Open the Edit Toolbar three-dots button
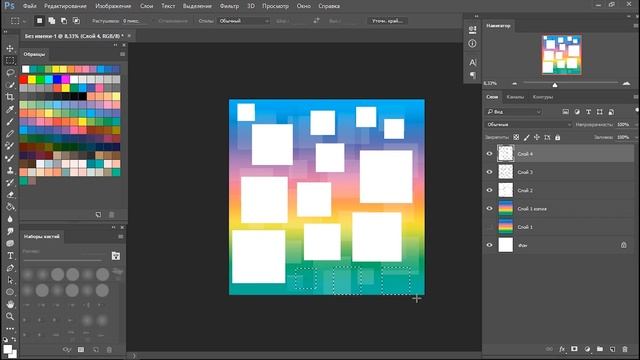The height and width of the screenshot is (360, 640). click(x=10, y=328)
